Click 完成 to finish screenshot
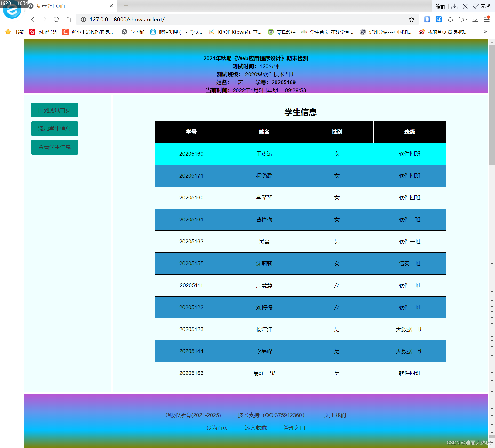Image resolution: width=495 pixels, height=448 pixels. tap(482, 6)
